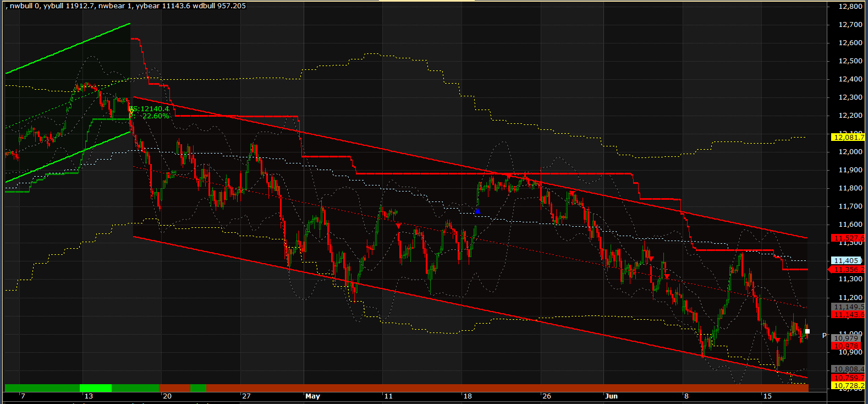Click the 12,000 price axis label
This screenshot has width=868, height=404.
click(x=850, y=152)
